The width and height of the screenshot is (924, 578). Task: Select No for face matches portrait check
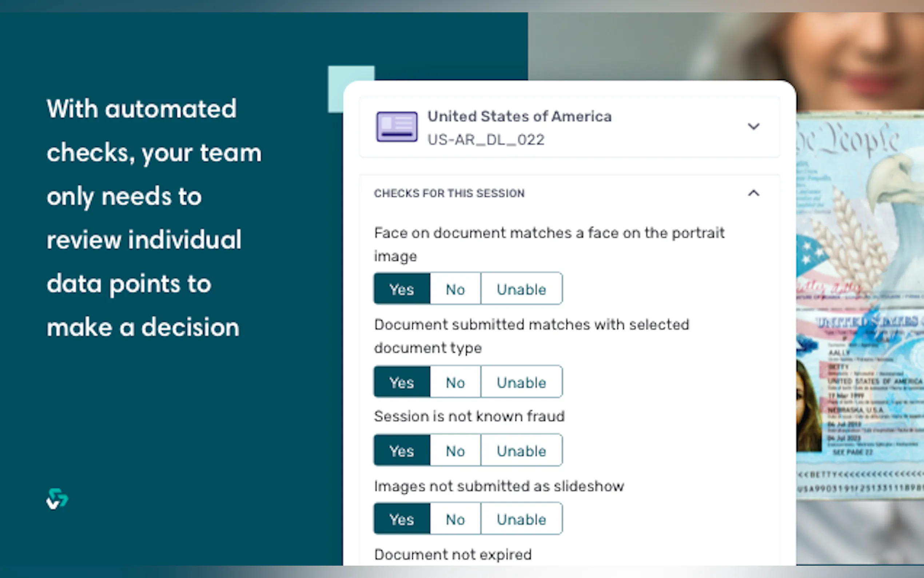click(455, 289)
